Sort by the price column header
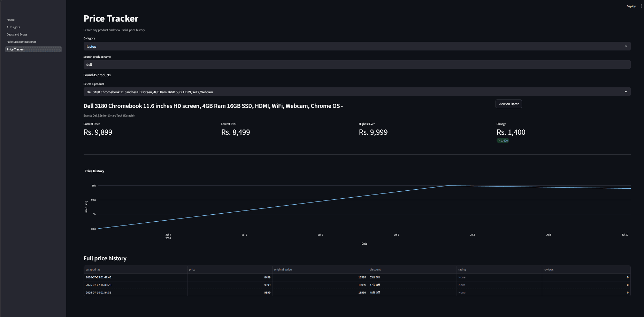The image size is (644, 317). click(230, 270)
